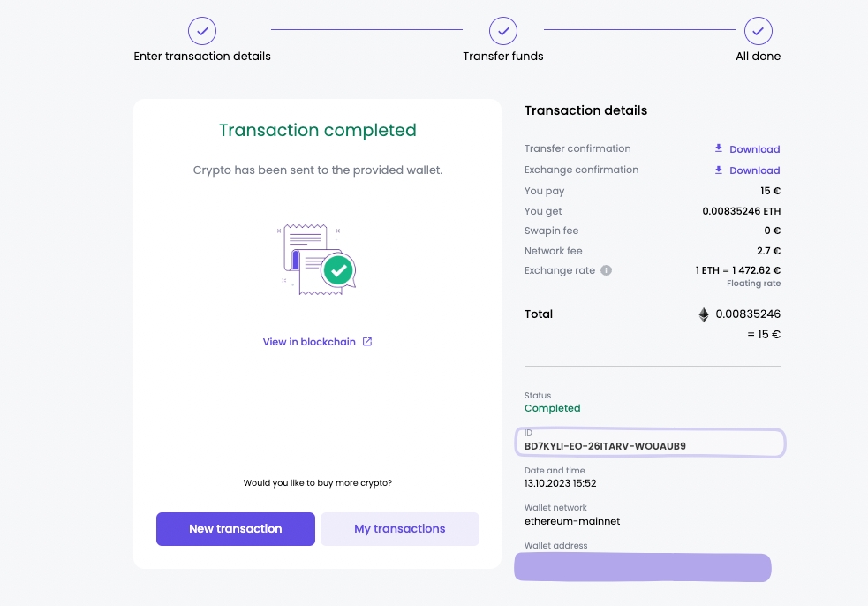This screenshot has width=868, height=606.
Task: Open the View in blockchain link
Action: click(309, 342)
